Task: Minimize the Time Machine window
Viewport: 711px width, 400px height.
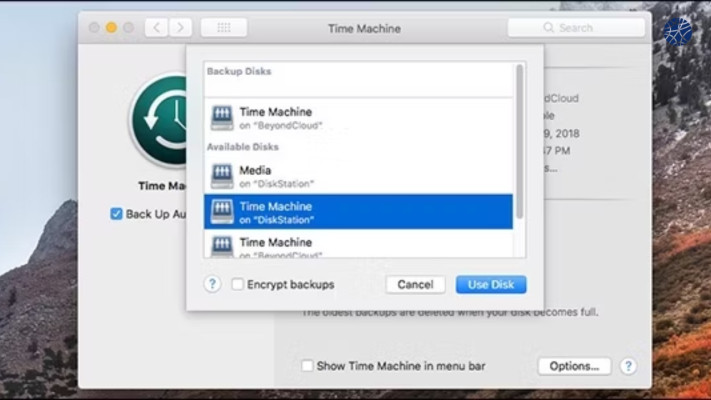Action: pos(111,28)
